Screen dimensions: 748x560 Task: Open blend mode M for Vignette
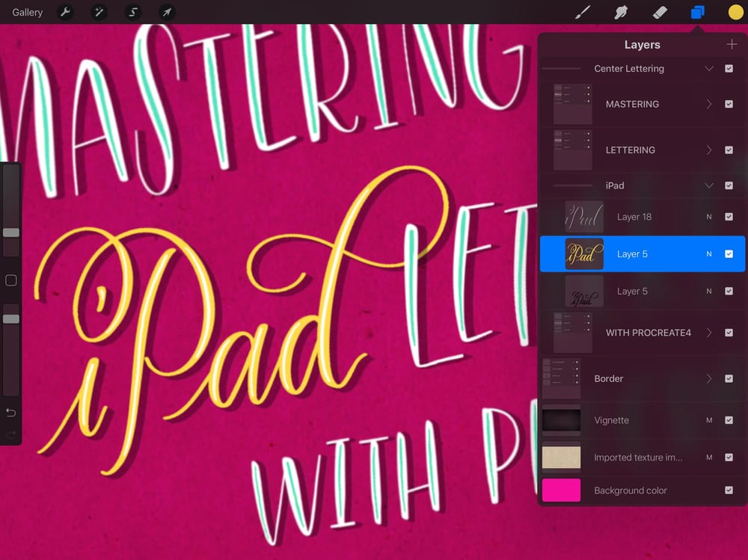tap(709, 419)
